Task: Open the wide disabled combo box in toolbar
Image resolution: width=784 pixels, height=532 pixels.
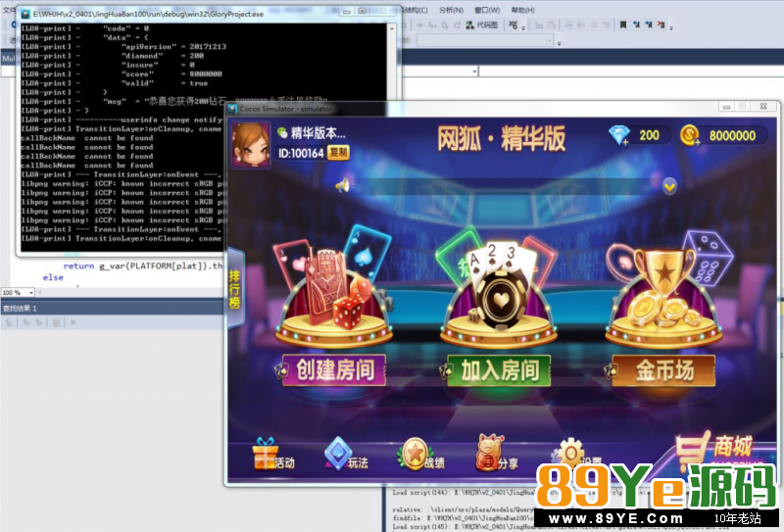Action: [485, 40]
